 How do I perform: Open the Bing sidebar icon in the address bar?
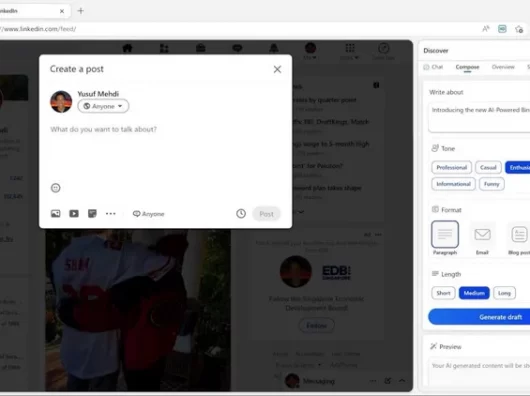tap(502, 29)
